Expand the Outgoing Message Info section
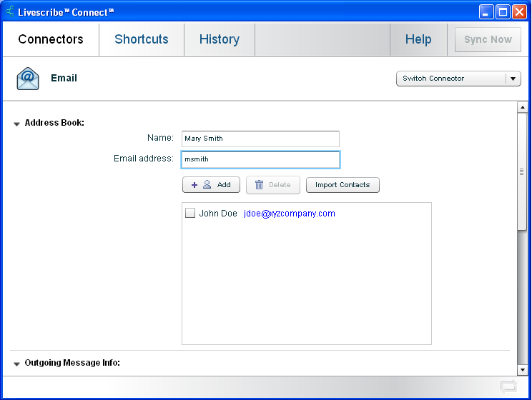Viewport: 532px width, 400px height. coord(16,364)
